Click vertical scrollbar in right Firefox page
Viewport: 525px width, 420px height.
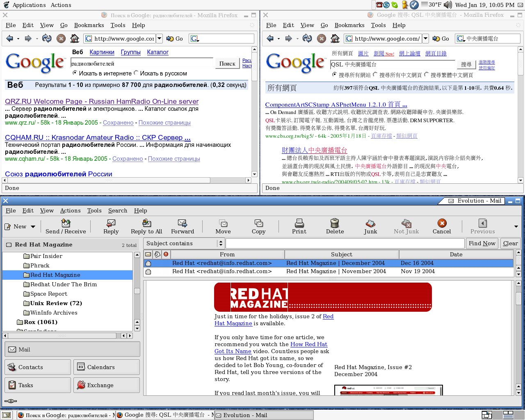520,64
